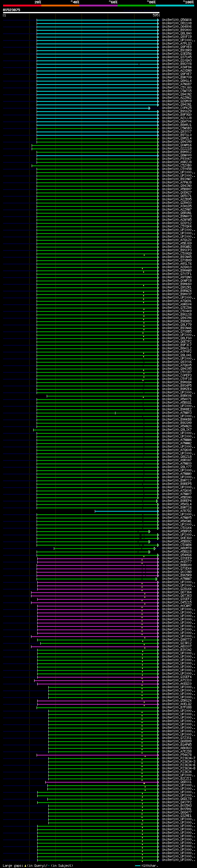Viewport: 197px width, 868px height.
Task: Select hit label UniRef100_B9GYY8
Action: [x=177, y=64]
